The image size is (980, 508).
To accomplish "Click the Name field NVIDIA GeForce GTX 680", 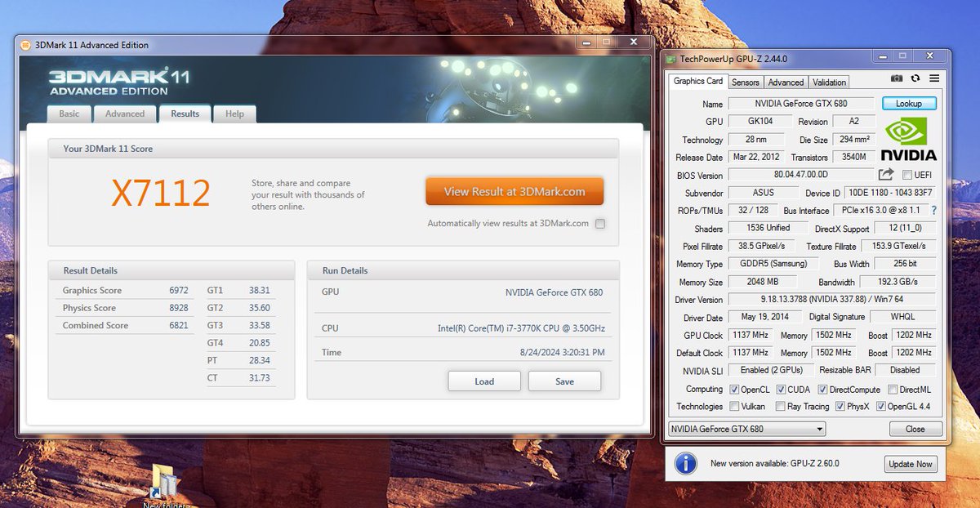I will click(802, 104).
